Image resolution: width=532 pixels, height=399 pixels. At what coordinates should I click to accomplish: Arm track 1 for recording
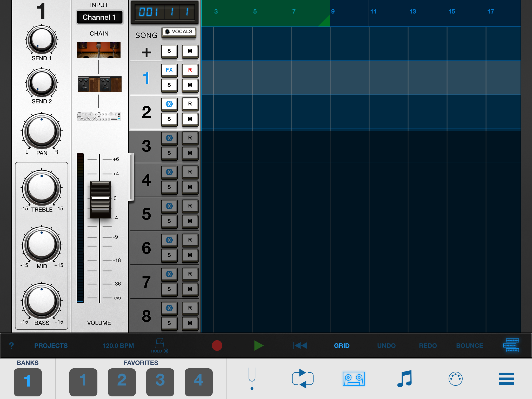tap(190, 70)
